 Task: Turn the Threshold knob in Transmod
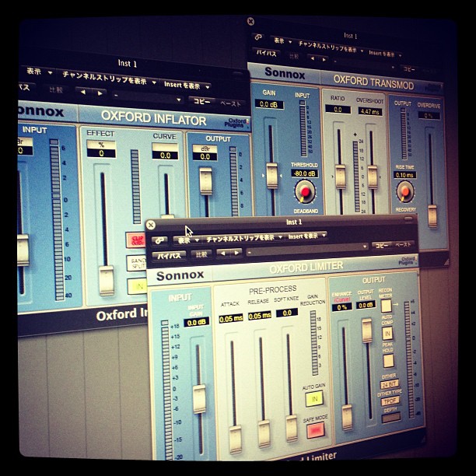[304, 191]
